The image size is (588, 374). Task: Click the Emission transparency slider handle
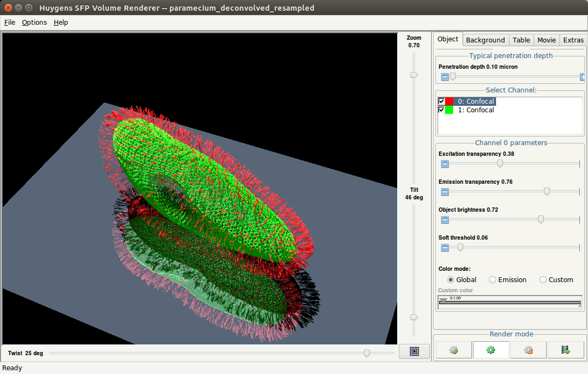click(x=547, y=191)
